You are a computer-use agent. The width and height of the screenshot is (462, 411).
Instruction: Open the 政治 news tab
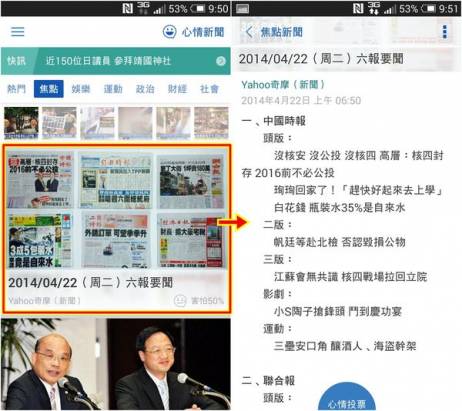tap(145, 89)
